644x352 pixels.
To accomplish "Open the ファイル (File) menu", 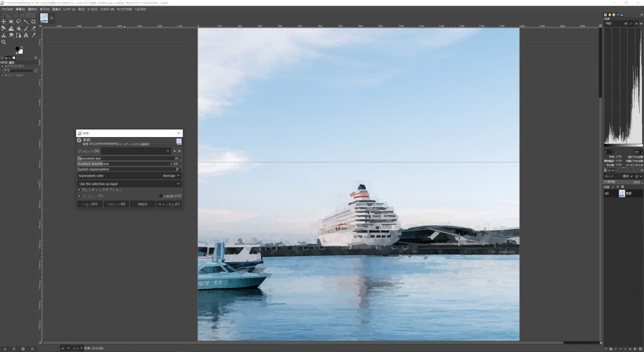I will coord(7,9).
